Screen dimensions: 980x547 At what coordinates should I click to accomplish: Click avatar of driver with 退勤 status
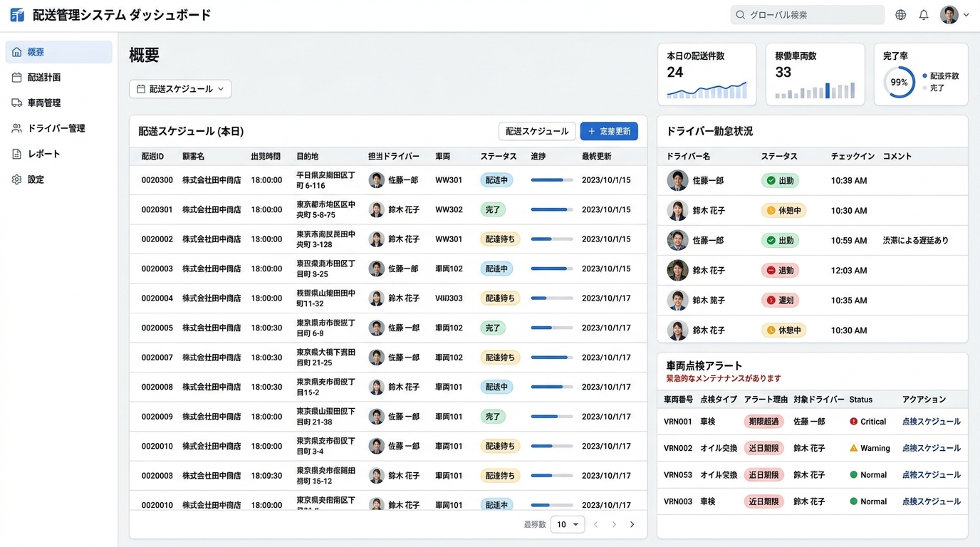pyautogui.click(x=677, y=270)
